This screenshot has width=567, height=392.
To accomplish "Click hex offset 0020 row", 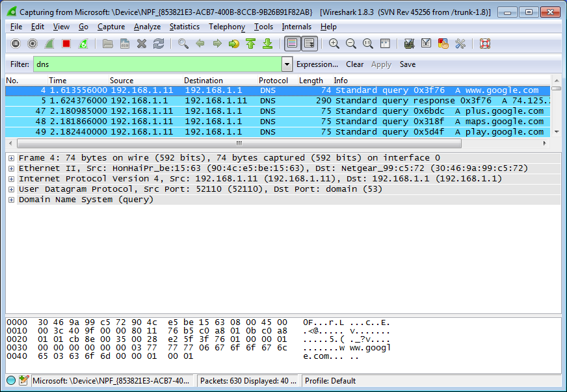I will pyautogui.click(x=198, y=339).
